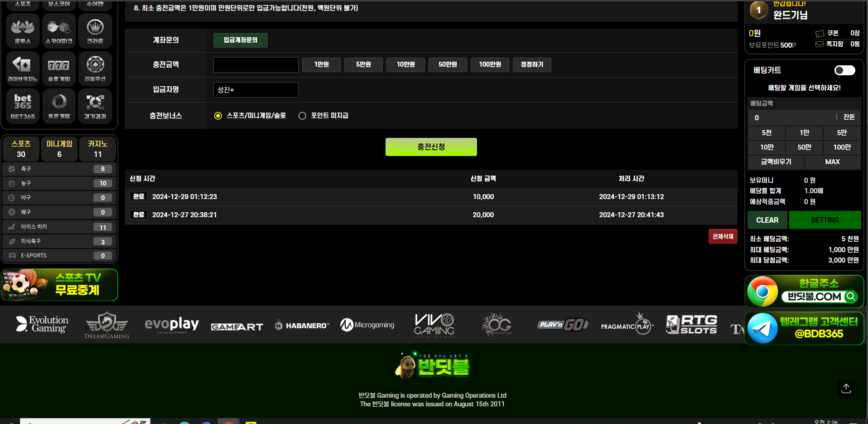Switch to the 카지노 11 tab

tap(98, 149)
